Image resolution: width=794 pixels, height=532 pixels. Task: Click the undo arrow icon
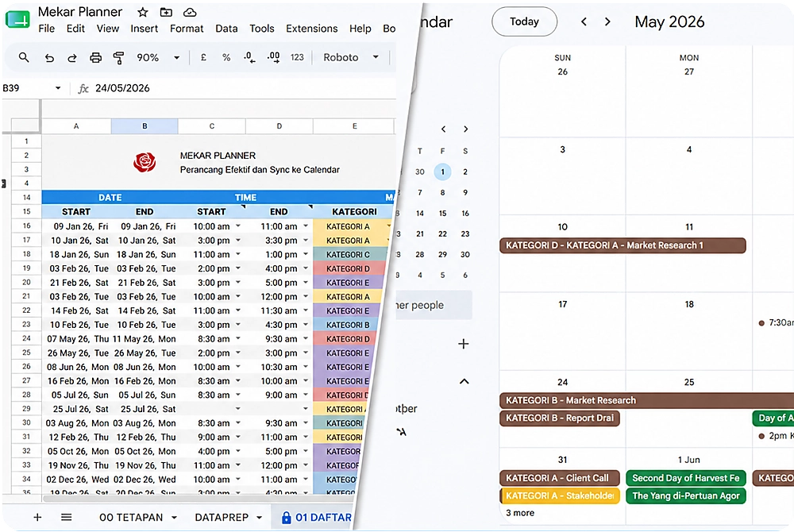49,58
